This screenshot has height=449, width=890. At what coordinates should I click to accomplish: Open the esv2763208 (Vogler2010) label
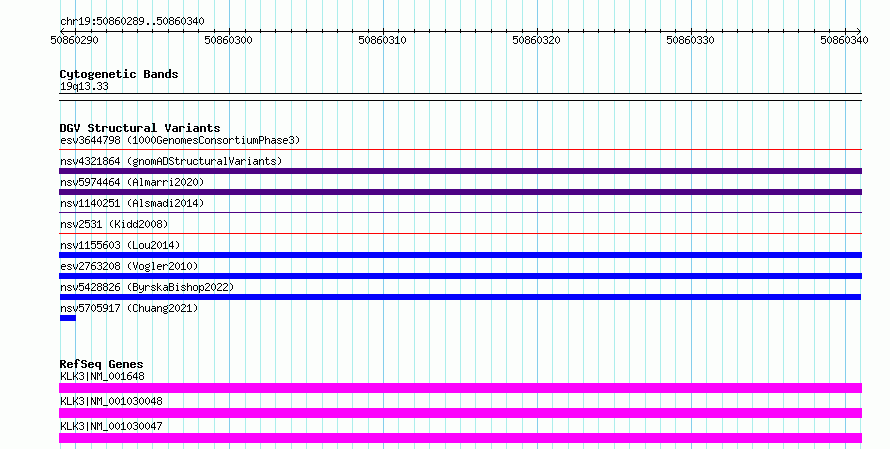point(129,266)
